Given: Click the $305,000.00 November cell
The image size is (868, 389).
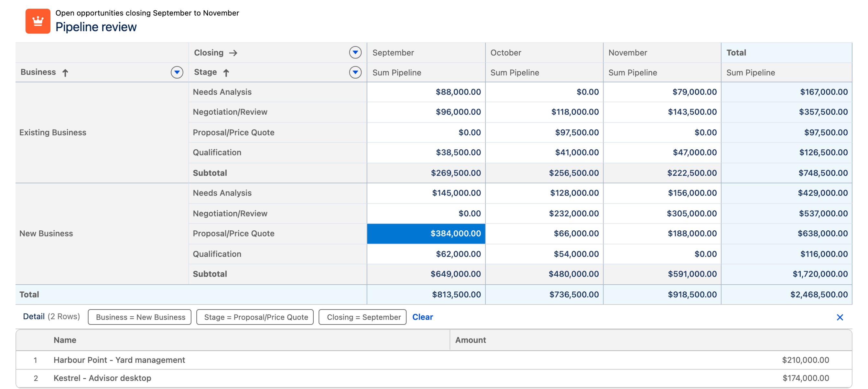Looking at the screenshot, I should (662, 214).
